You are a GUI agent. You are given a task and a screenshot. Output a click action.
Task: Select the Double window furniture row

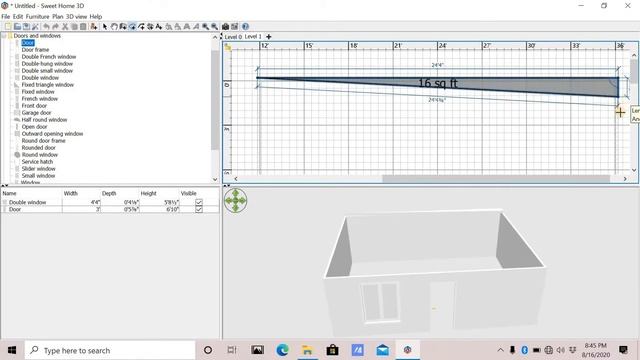pos(110,202)
